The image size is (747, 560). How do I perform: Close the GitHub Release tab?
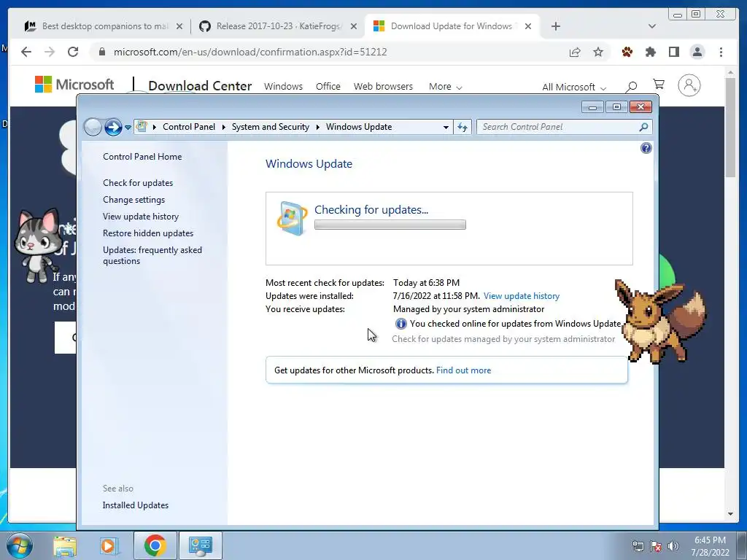pos(354,26)
